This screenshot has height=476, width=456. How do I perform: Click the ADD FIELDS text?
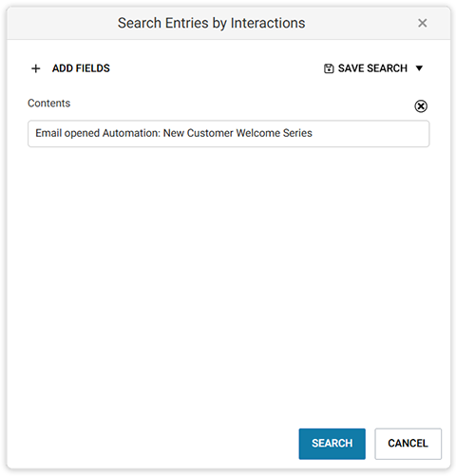(x=81, y=68)
